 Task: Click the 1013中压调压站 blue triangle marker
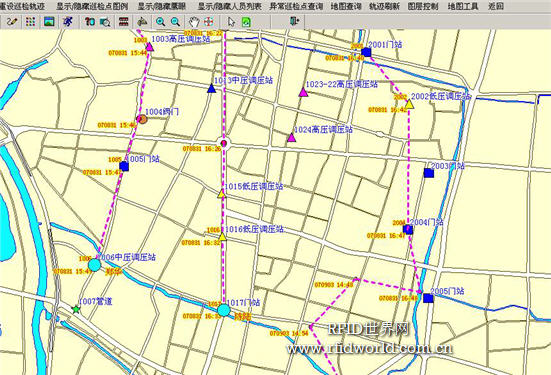[211, 89]
